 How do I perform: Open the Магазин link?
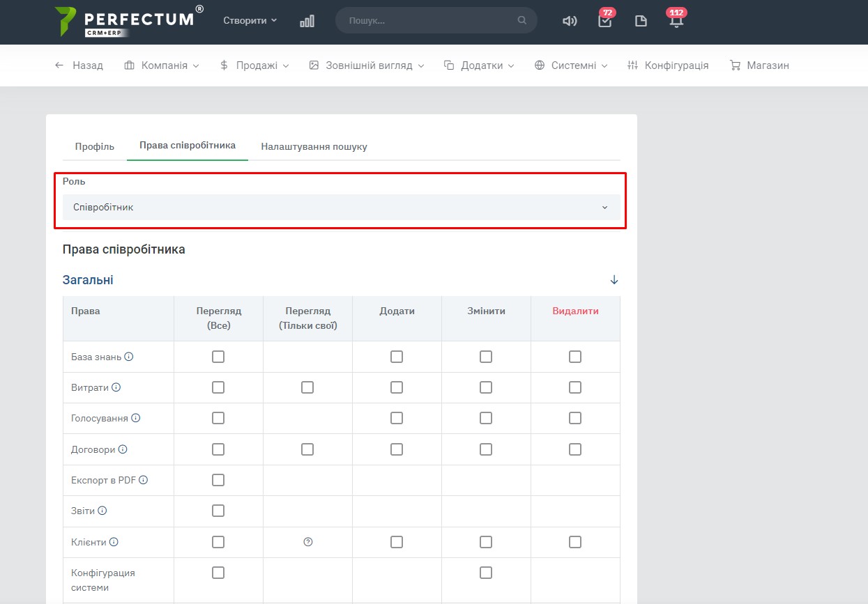759,65
